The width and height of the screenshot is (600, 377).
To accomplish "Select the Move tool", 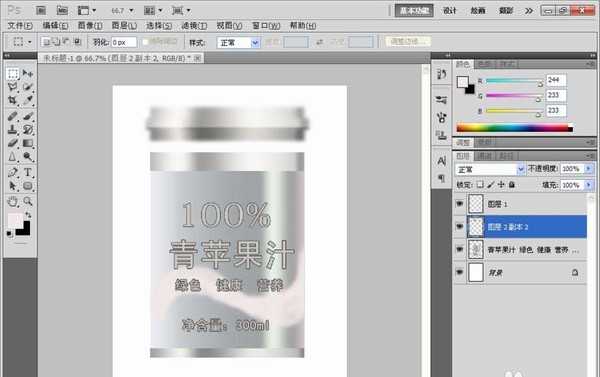I will pyautogui.click(x=28, y=73).
